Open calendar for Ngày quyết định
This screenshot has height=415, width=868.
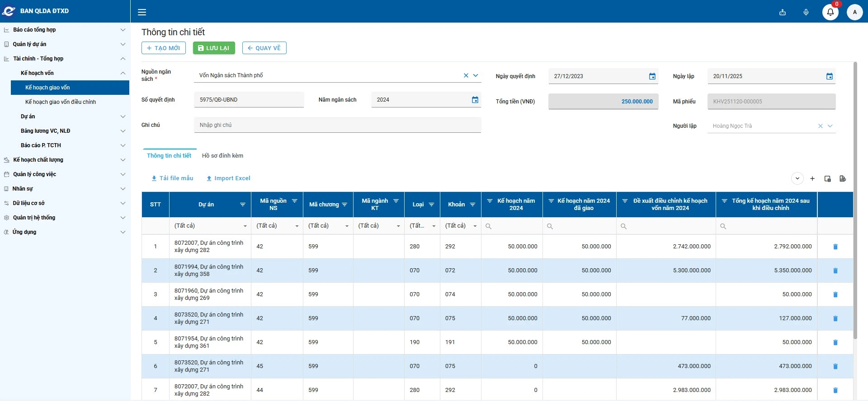652,76
